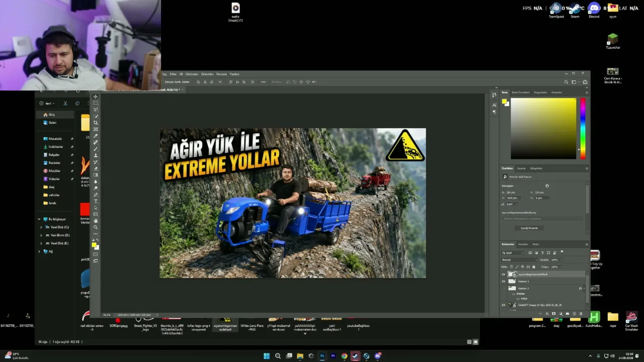Select the Blur tool
The image size is (644, 362).
[x=96, y=182]
